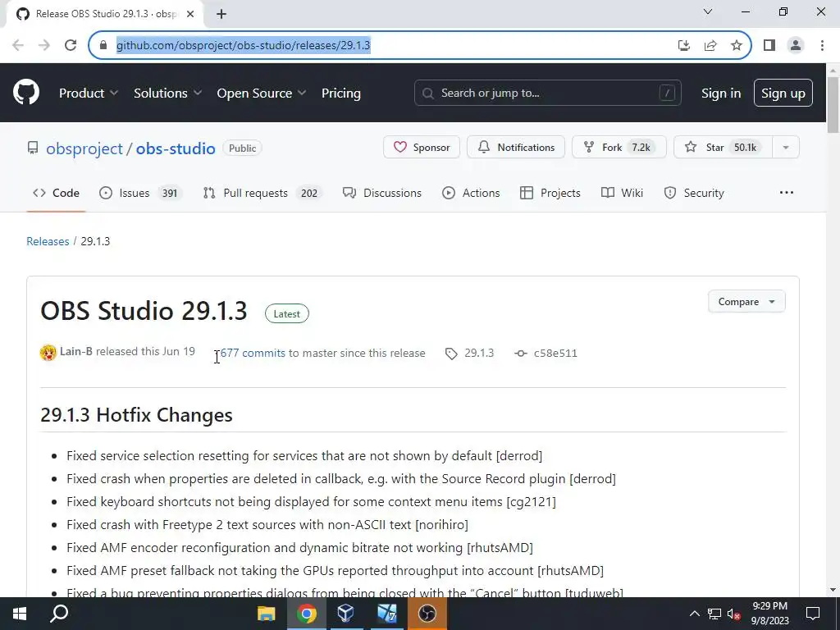This screenshot has height=630, width=840.
Task: Focus the Search or jump to field
Action: (x=547, y=93)
